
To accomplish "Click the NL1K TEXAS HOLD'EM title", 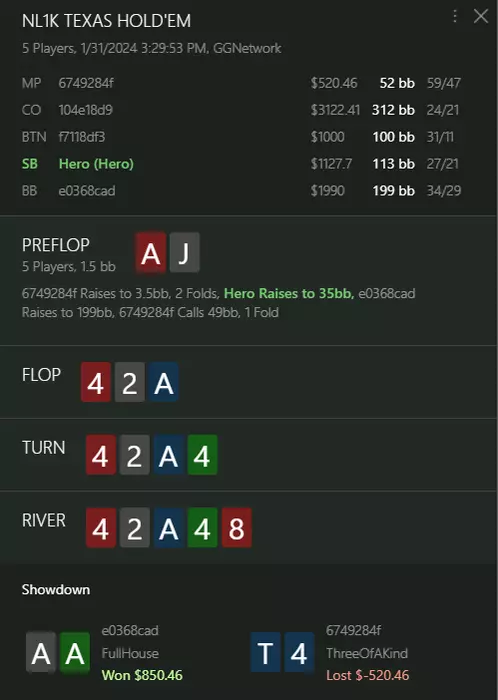I will point(106,21).
